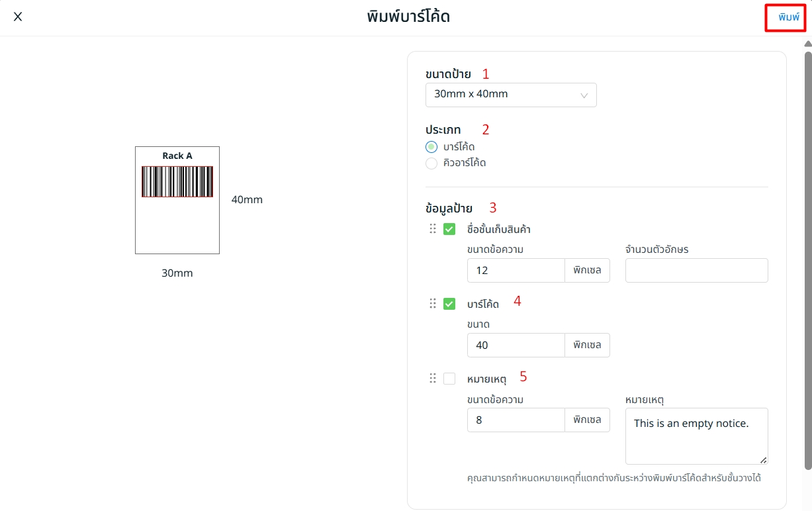Screen dimensions: 812x511
Task: Click the จำนวนตัวอักษร character count field
Action: [696, 270]
